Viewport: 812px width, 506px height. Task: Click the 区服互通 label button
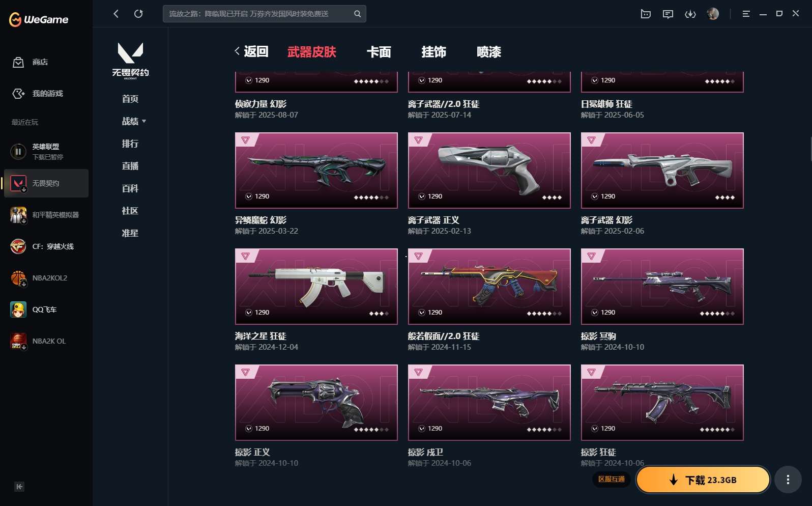point(612,480)
